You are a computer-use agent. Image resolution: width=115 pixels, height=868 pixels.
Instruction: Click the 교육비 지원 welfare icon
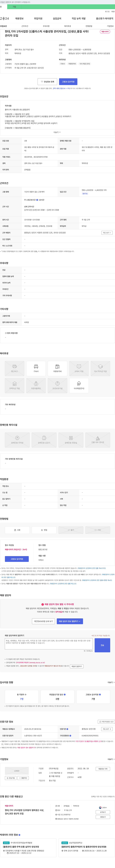[x=79, y=369]
